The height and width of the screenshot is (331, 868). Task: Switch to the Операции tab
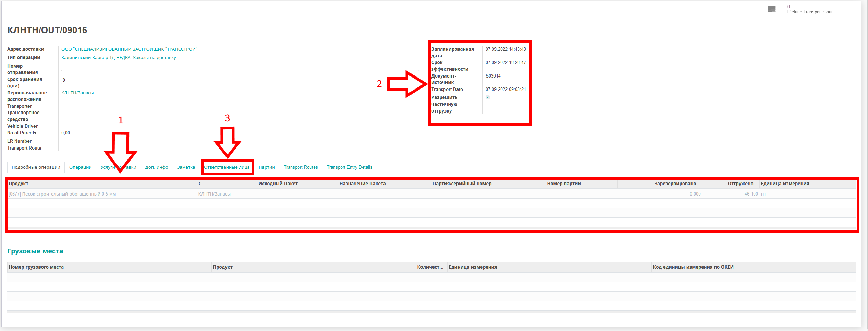pos(80,167)
